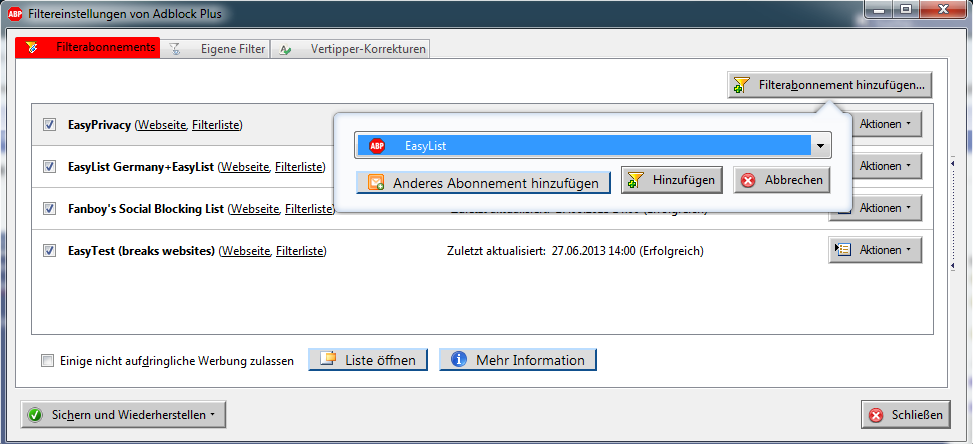
Task: Open Filterliste link for EasyList Germany+EasyList
Action: click(x=299, y=167)
